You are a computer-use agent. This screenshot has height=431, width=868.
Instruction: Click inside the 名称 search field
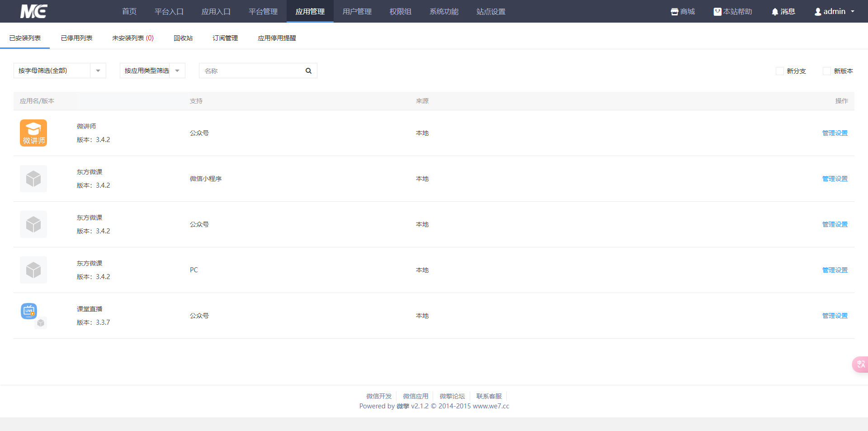coord(249,71)
